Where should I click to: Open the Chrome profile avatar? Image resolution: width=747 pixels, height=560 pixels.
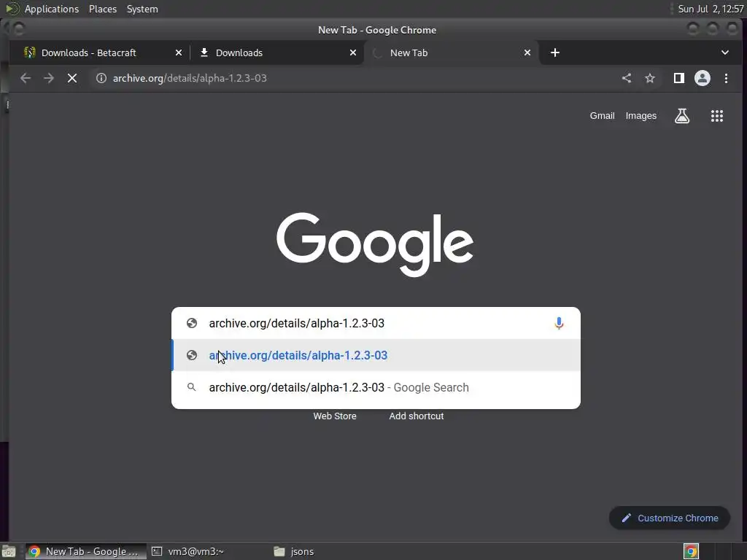(703, 78)
